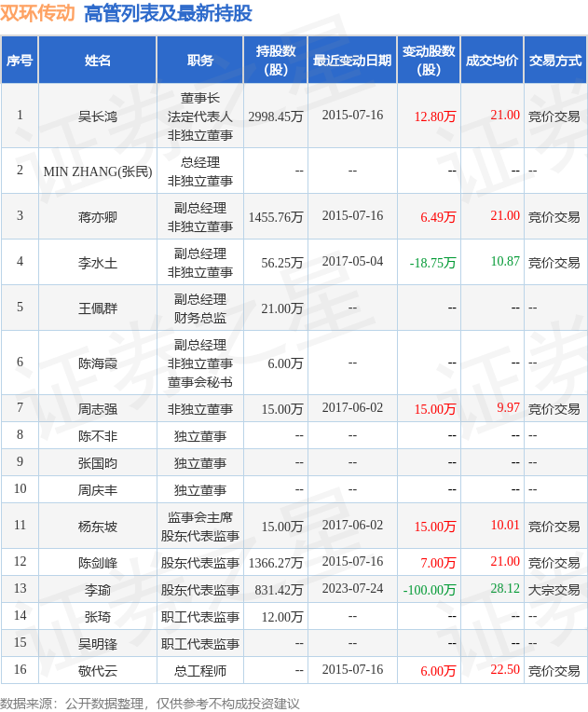Click the name 周庆丰
This screenshot has width=588, height=712.
[98, 490]
